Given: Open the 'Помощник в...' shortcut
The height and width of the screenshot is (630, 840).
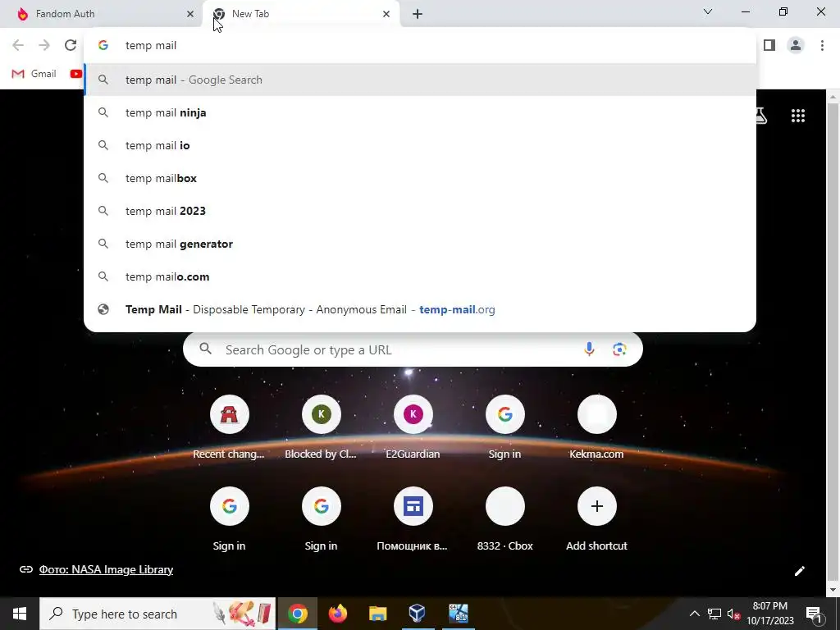Looking at the screenshot, I should click(x=413, y=519).
